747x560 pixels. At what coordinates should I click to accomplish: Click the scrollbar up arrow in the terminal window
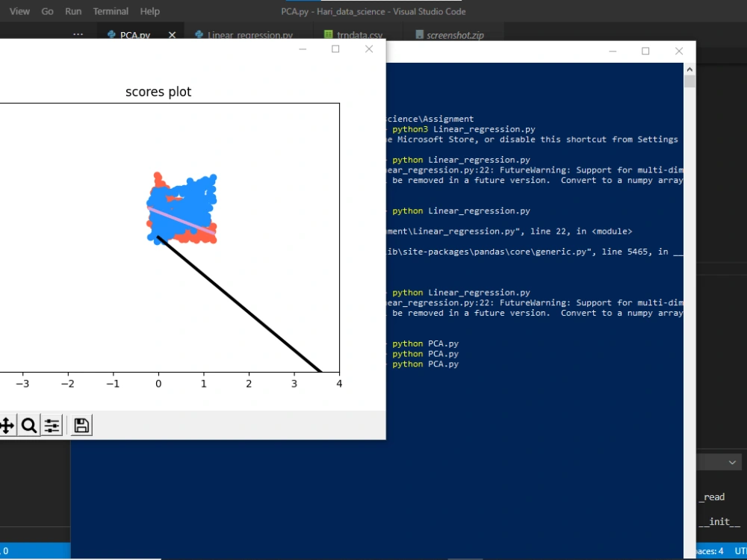click(x=689, y=67)
